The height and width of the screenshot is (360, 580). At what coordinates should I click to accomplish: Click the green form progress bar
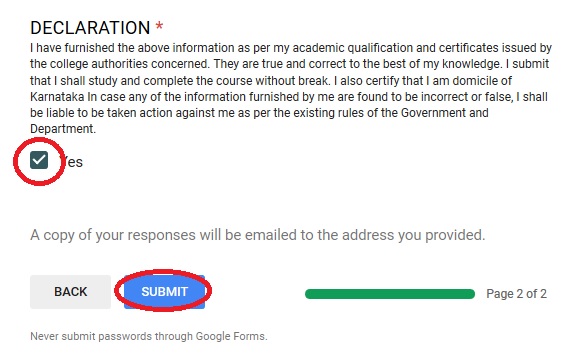[390, 294]
